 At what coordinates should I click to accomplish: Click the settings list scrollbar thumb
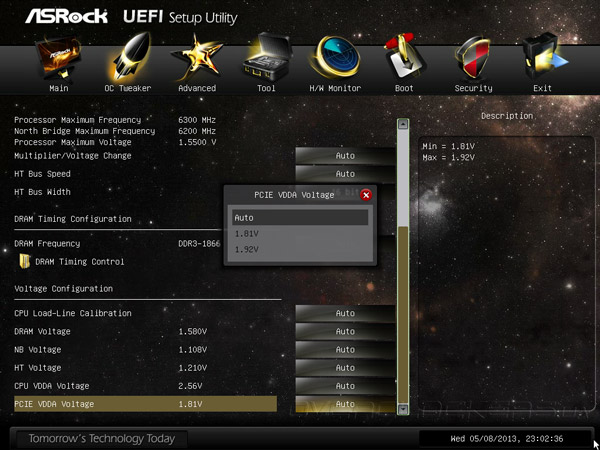coord(403,315)
